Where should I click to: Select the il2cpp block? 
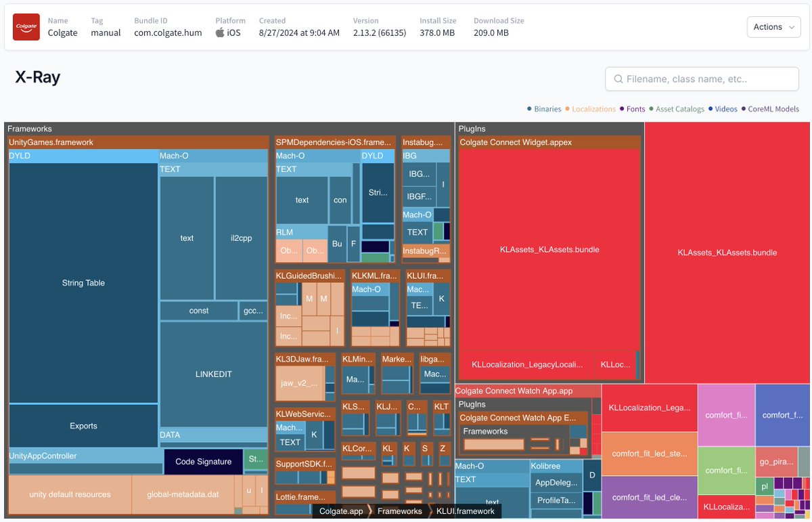click(x=241, y=238)
